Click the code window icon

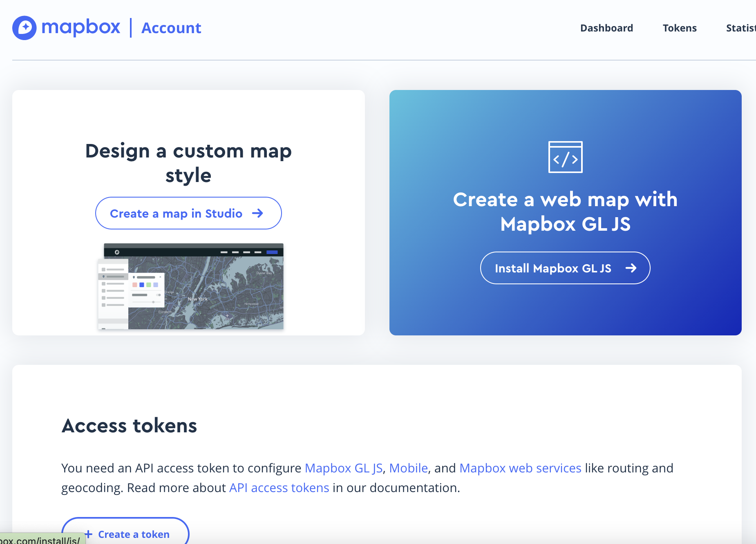click(x=565, y=157)
